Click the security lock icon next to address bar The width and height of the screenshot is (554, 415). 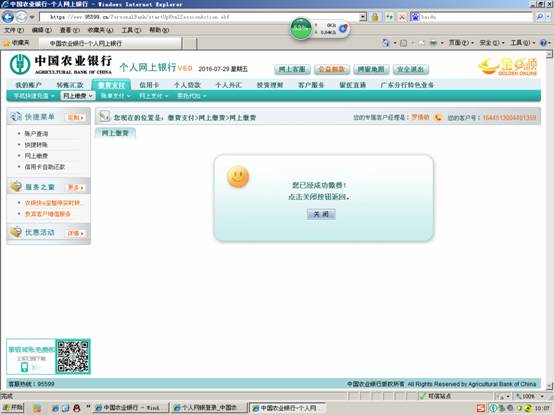pos(375,17)
